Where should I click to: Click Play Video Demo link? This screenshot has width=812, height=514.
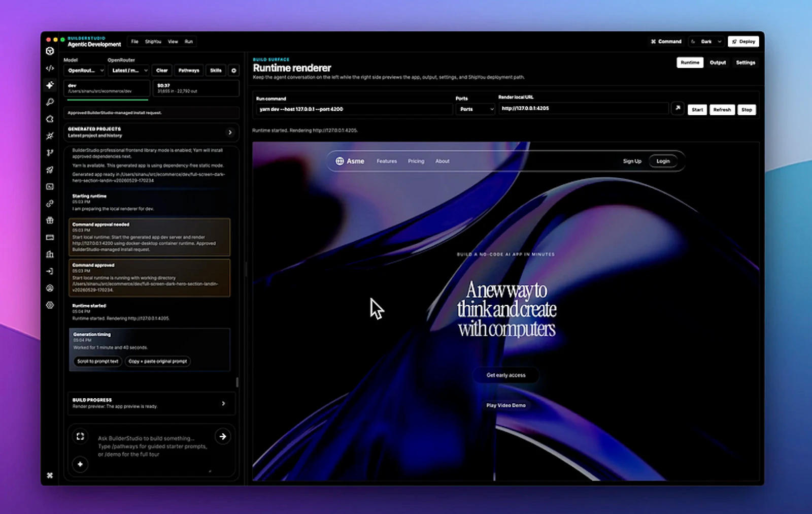[x=506, y=405]
